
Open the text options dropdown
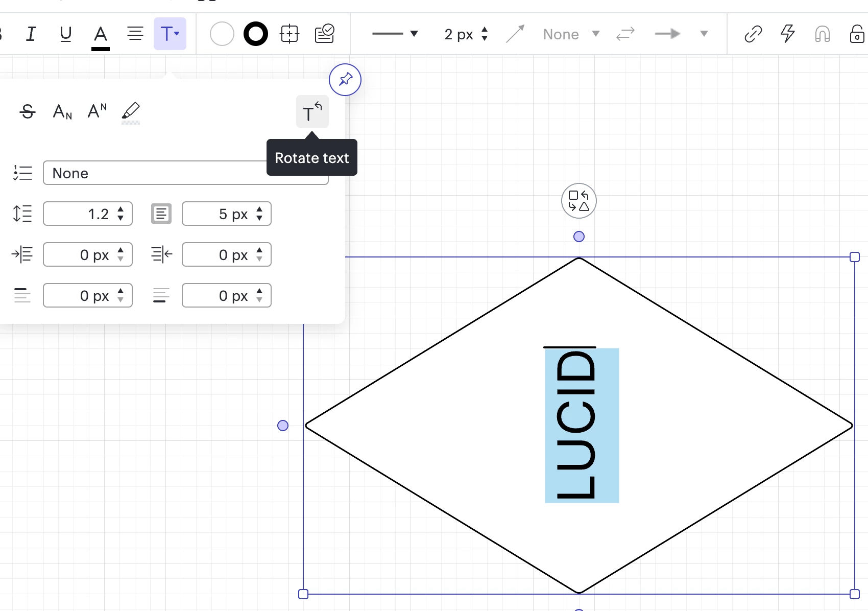tap(170, 34)
